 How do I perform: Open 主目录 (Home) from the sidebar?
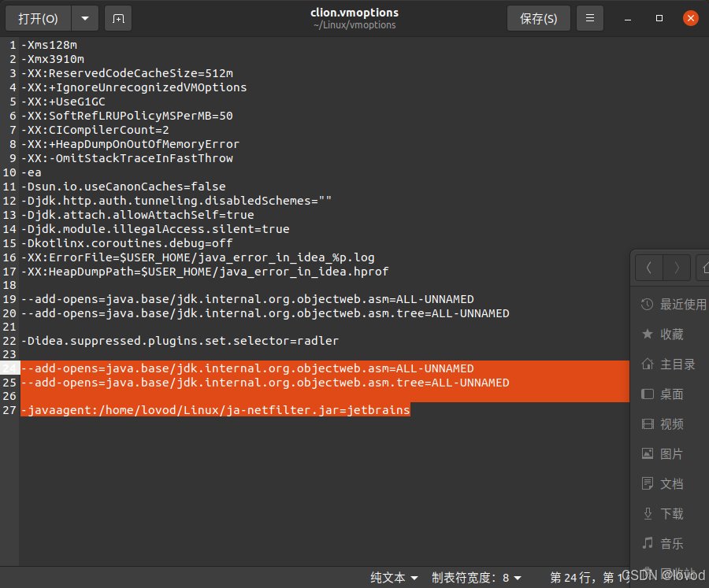coord(676,364)
